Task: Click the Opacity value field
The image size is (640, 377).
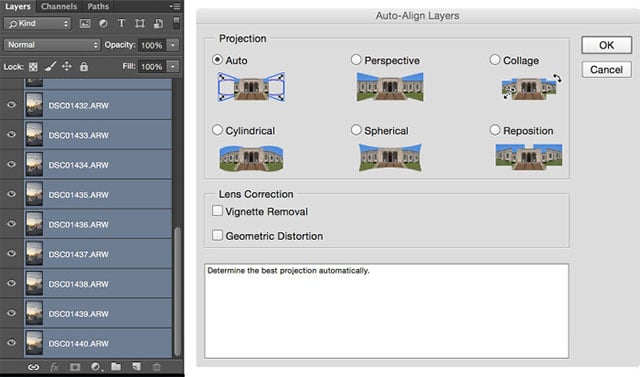Action: click(152, 45)
